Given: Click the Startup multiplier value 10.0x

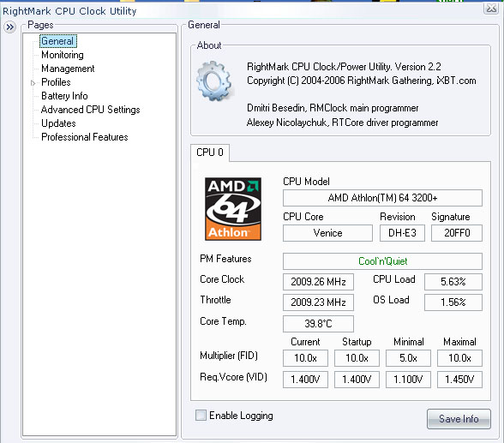Looking at the screenshot, I should tap(357, 358).
